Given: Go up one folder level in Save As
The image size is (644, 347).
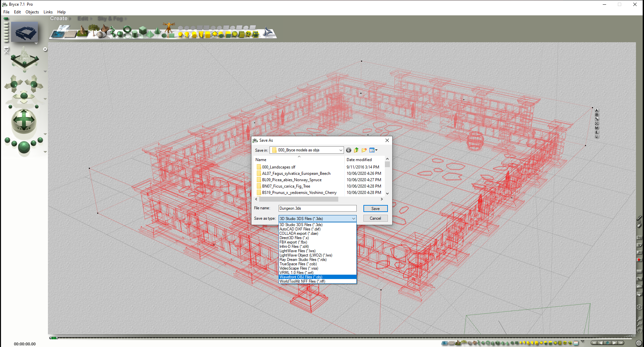Looking at the screenshot, I should 356,150.
